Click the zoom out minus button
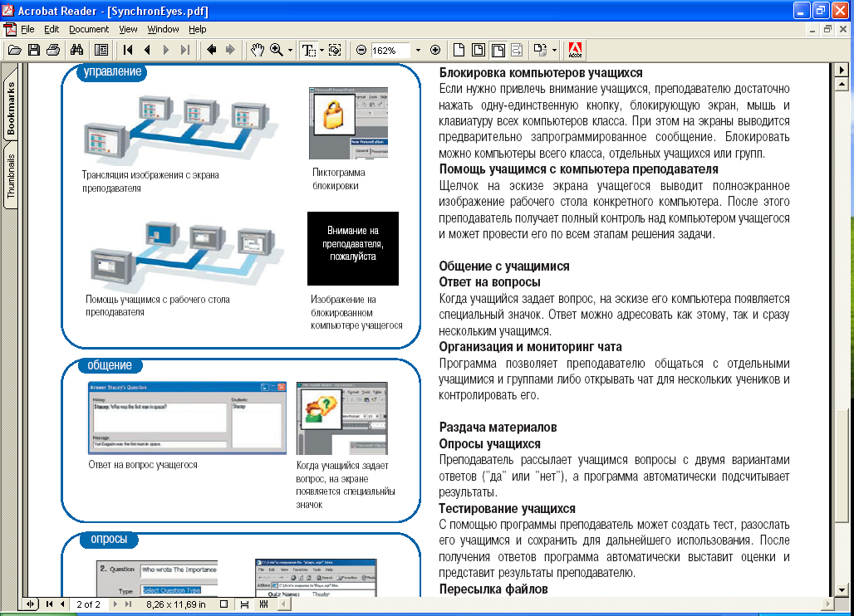The width and height of the screenshot is (854, 616). tap(361, 50)
